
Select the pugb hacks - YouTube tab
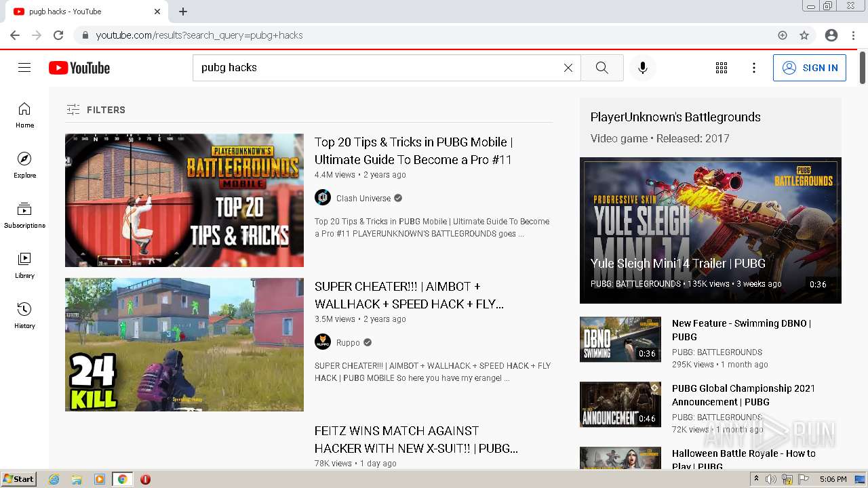coord(85,12)
